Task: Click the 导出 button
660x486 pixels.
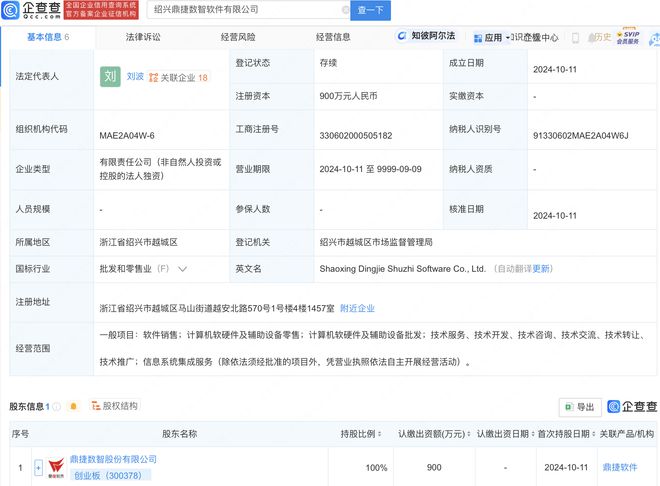Action: pos(580,407)
